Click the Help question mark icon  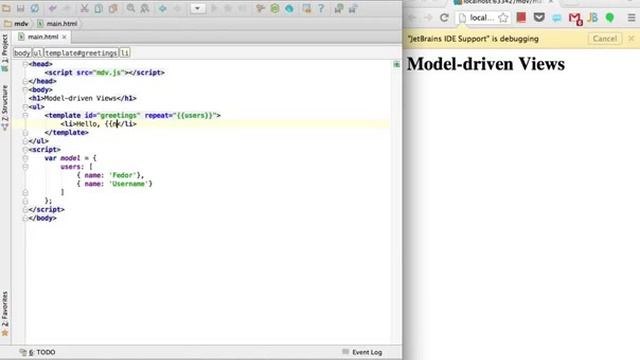click(321, 8)
